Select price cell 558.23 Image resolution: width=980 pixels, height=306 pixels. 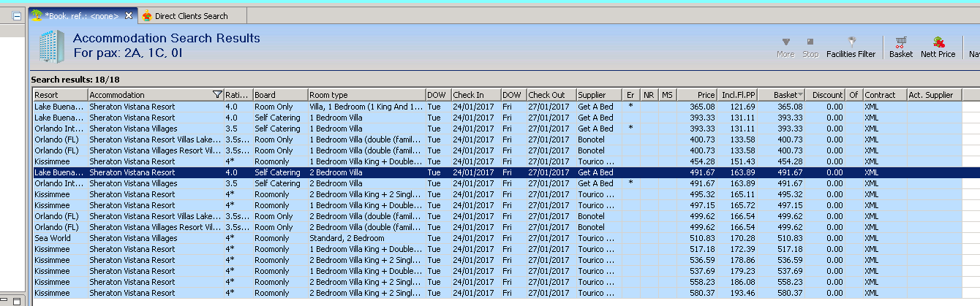pos(697,282)
